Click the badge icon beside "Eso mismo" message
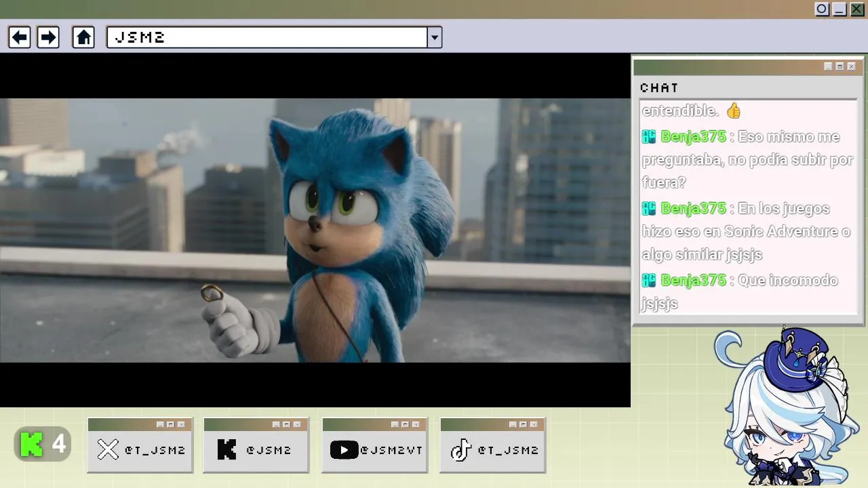This screenshot has height=488, width=868. click(x=649, y=137)
